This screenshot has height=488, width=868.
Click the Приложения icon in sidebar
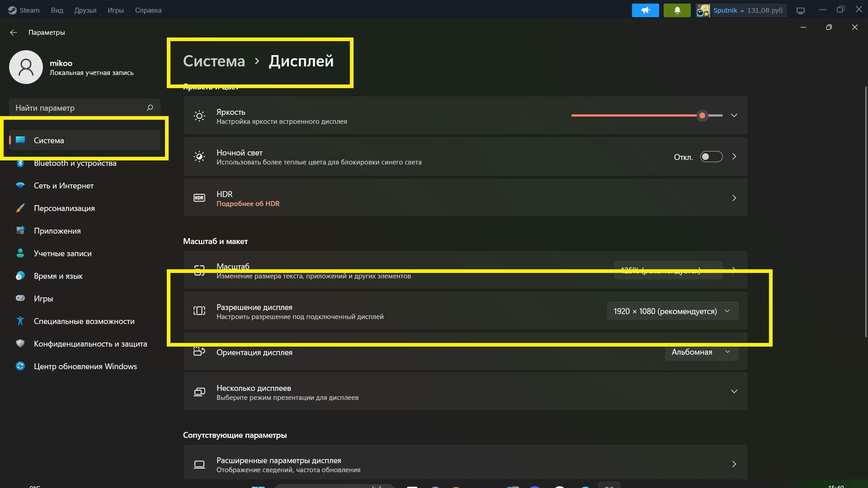point(20,231)
